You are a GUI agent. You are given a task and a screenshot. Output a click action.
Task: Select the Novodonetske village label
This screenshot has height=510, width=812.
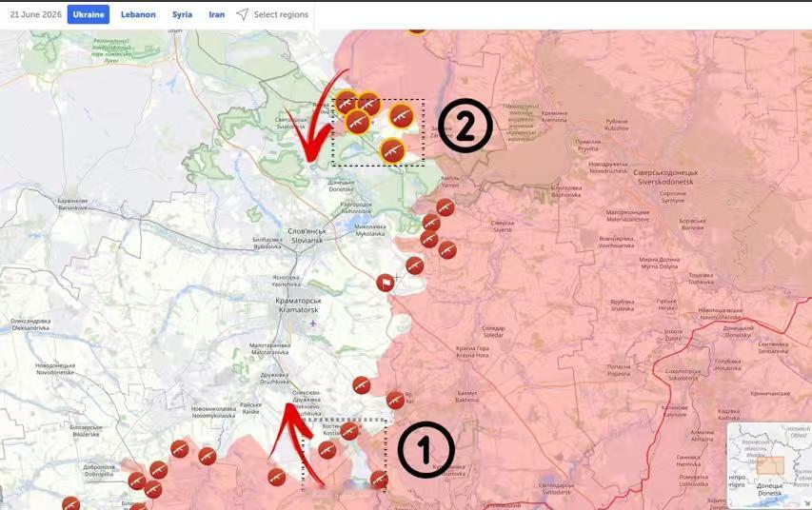coord(55,369)
